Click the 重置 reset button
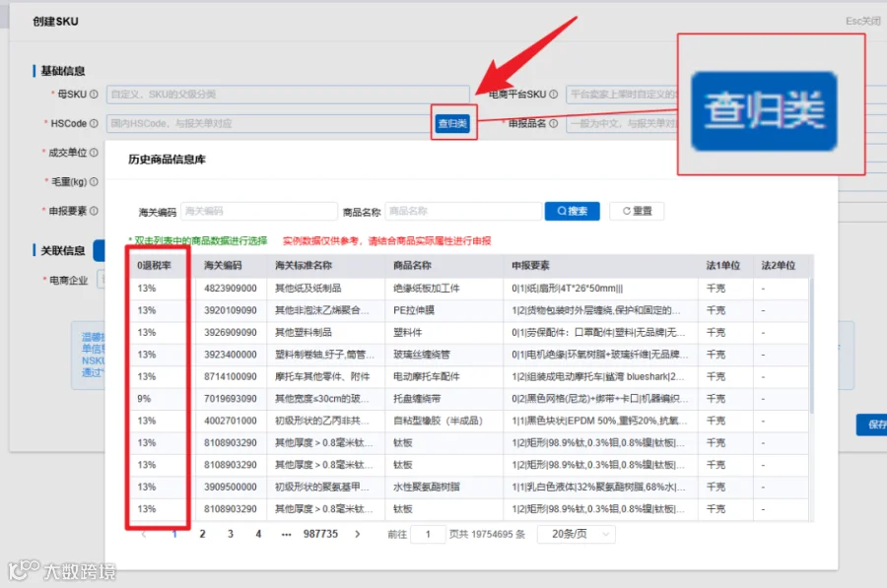This screenshot has width=887, height=588. click(637, 211)
